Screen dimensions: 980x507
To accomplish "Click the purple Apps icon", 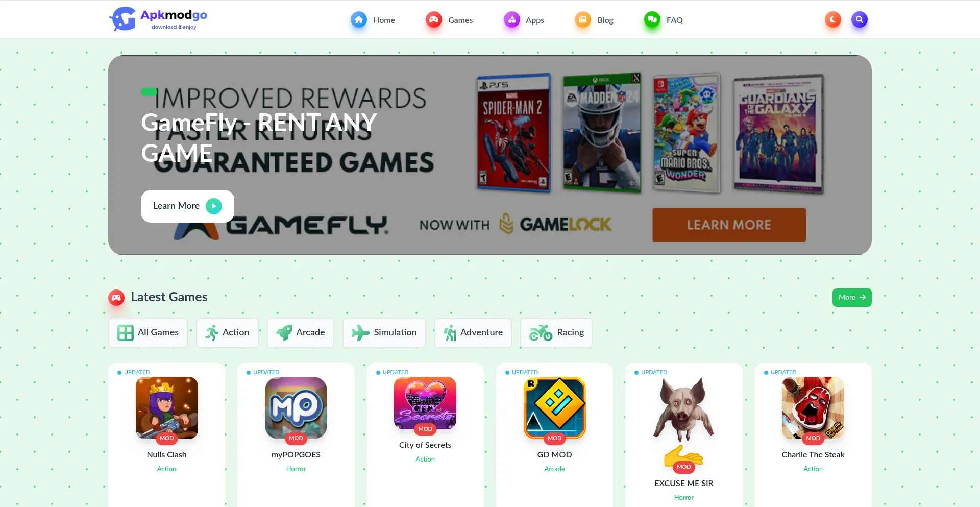I will click(x=511, y=20).
